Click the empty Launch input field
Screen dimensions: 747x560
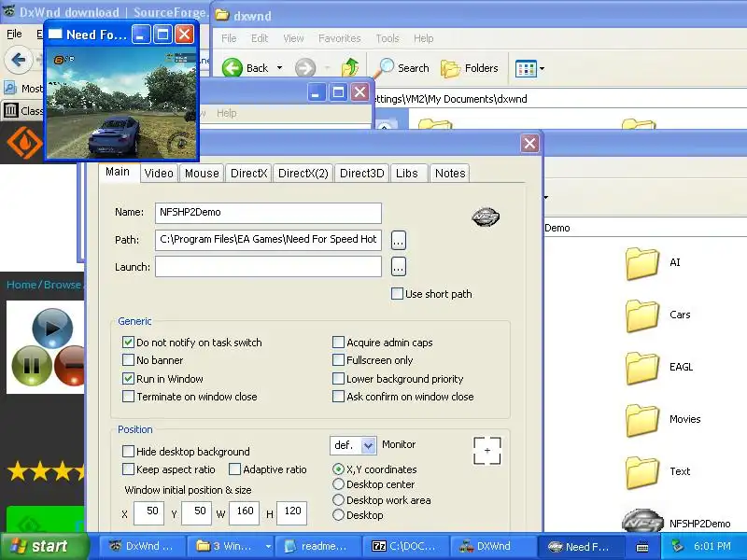tap(268, 267)
